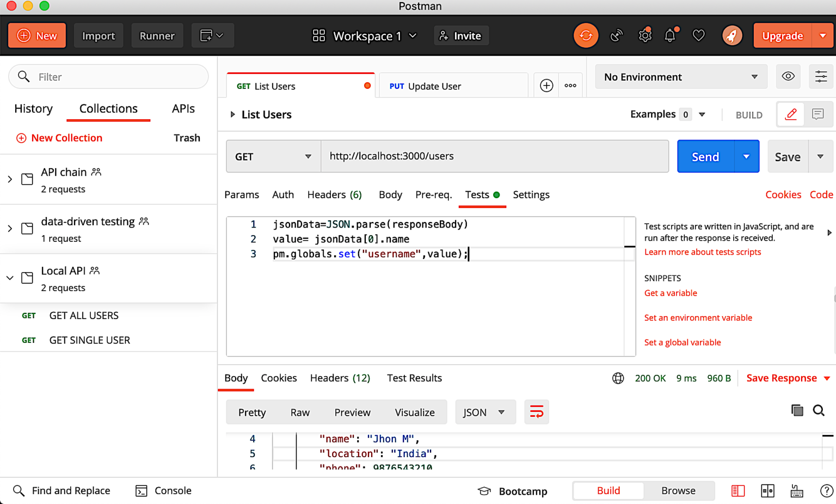836x504 pixels.
Task: Select Raw response view
Action: [300, 413]
